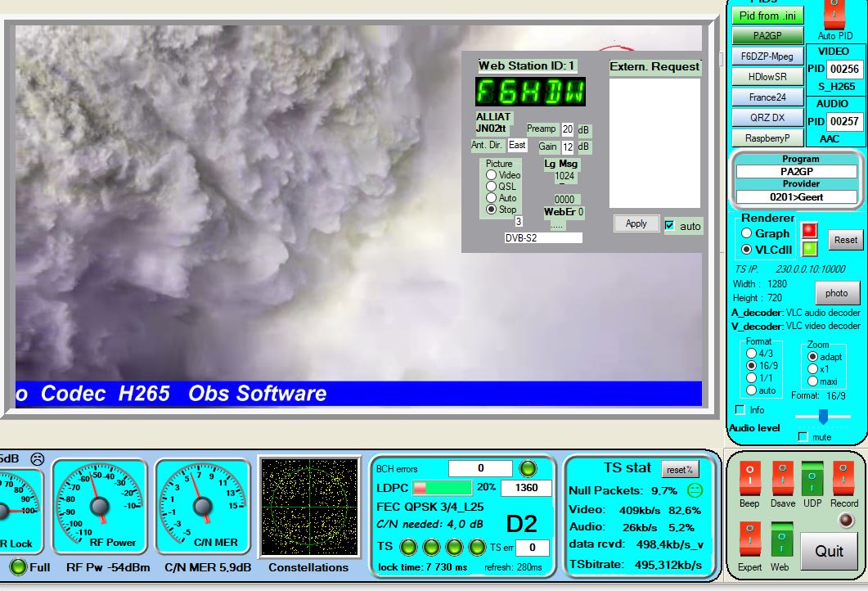Click the LDPC progress bar

442,487
